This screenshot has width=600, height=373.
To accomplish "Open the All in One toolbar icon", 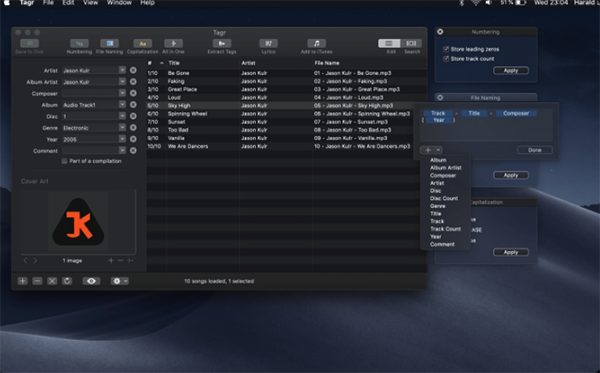I will [x=173, y=44].
